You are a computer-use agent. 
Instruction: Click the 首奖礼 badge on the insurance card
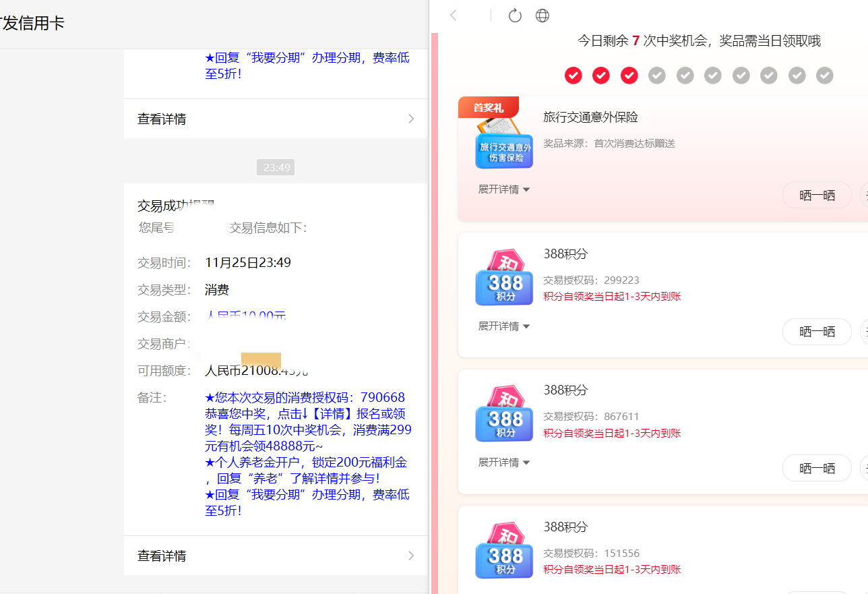click(x=489, y=107)
